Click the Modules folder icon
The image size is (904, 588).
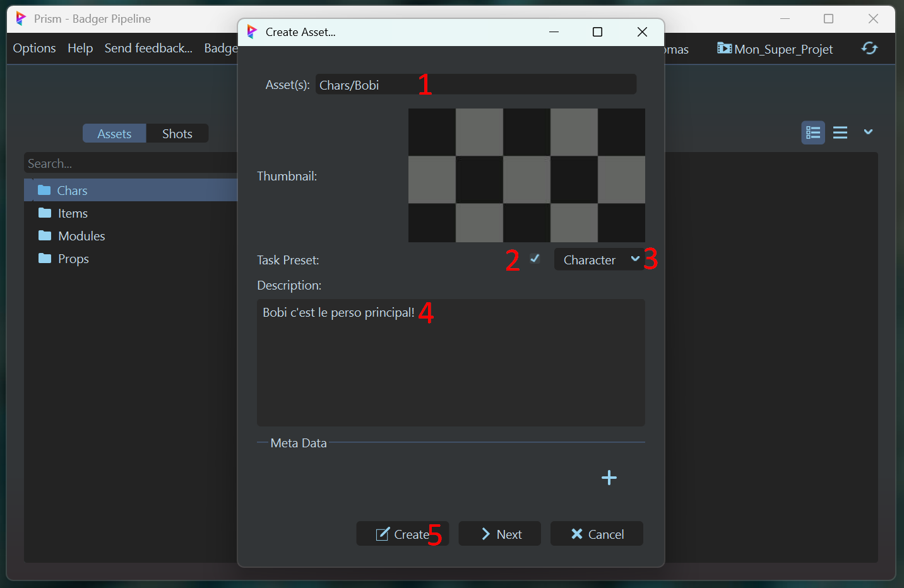[44, 236]
